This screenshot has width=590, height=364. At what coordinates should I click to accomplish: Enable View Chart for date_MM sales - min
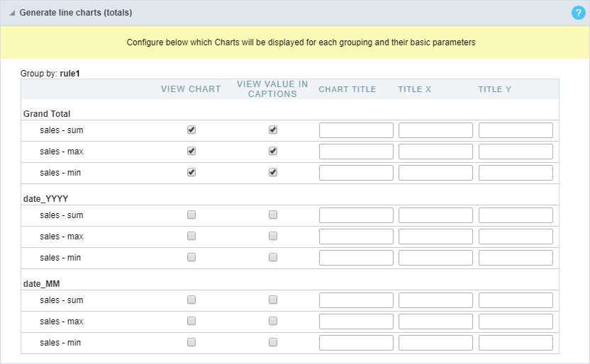pos(191,342)
